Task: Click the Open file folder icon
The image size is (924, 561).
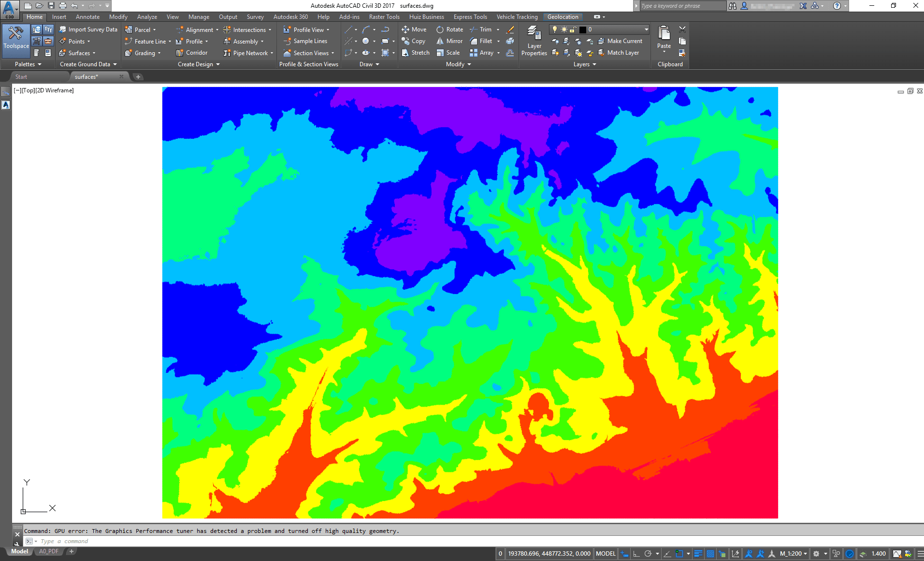Action: pyautogui.click(x=40, y=6)
